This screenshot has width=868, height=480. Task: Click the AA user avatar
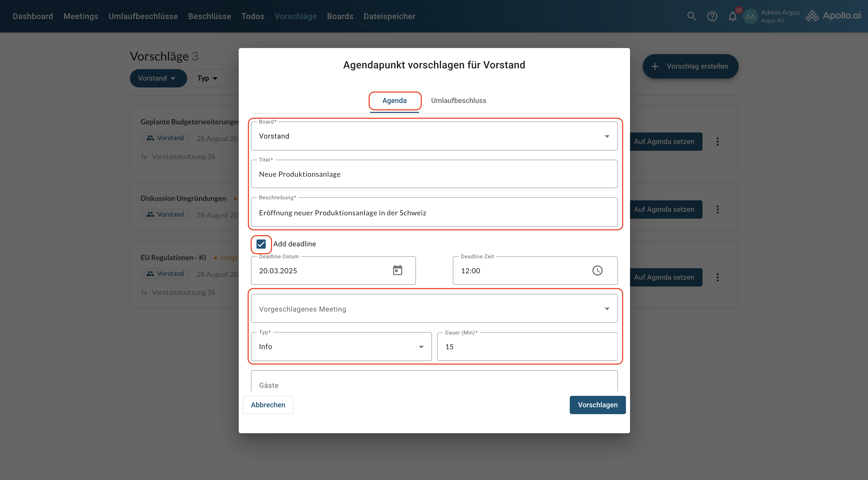point(750,16)
